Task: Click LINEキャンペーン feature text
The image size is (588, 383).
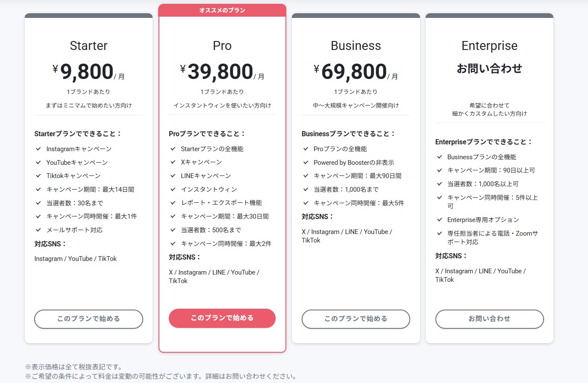Action: 206,176
